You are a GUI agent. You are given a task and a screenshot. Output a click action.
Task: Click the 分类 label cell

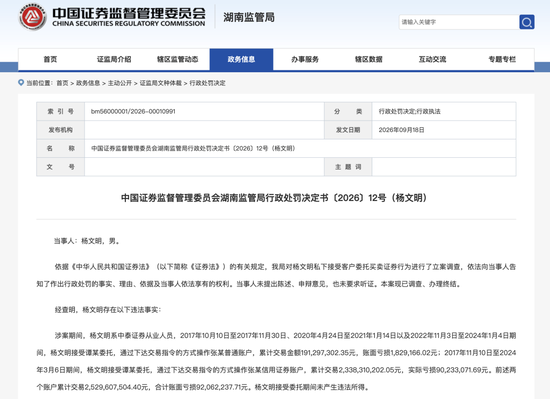(348, 111)
